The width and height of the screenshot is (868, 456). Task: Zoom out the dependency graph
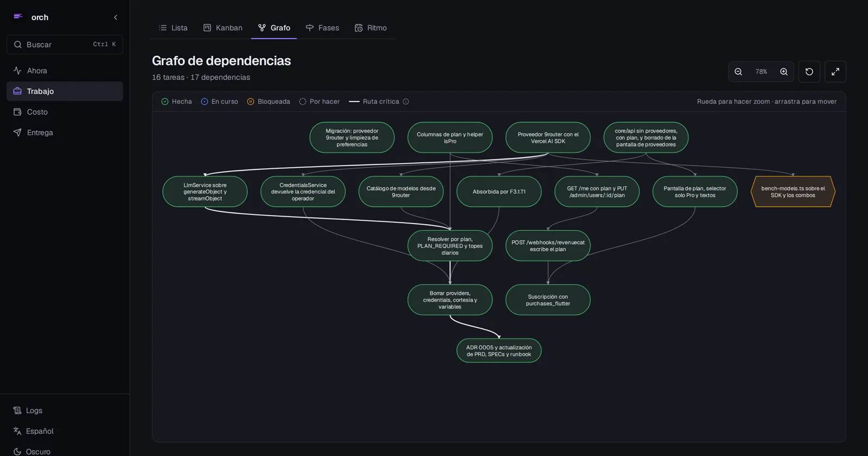tap(738, 72)
